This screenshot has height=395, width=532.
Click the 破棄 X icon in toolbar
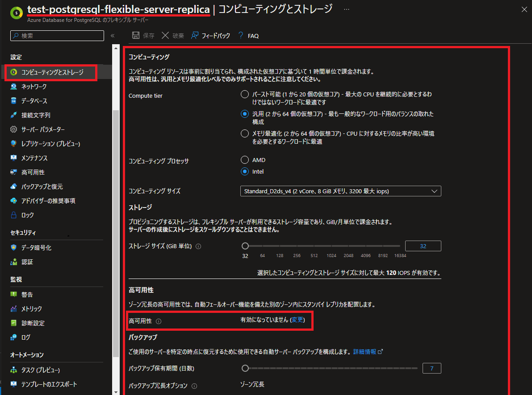[165, 35]
